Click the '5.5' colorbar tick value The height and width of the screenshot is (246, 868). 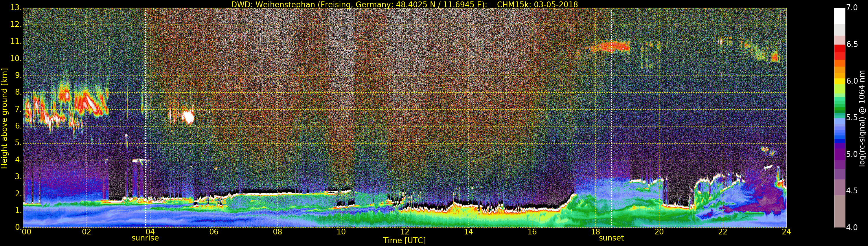pos(852,118)
